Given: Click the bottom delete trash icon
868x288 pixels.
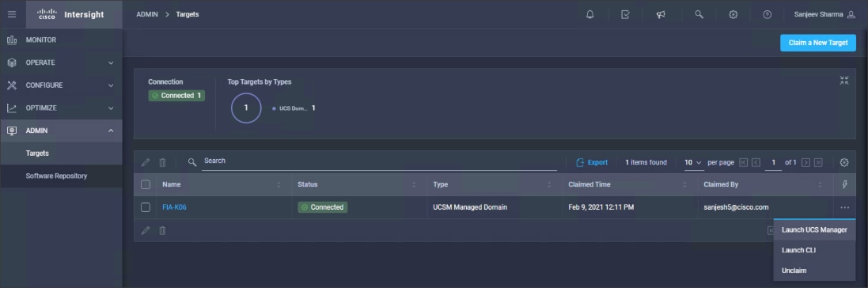Looking at the screenshot, I should coord(163,230).
